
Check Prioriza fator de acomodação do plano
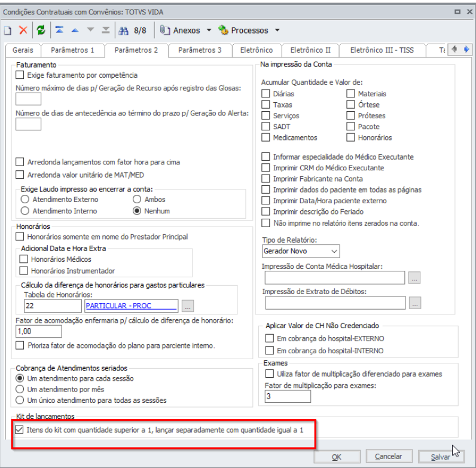20,345
